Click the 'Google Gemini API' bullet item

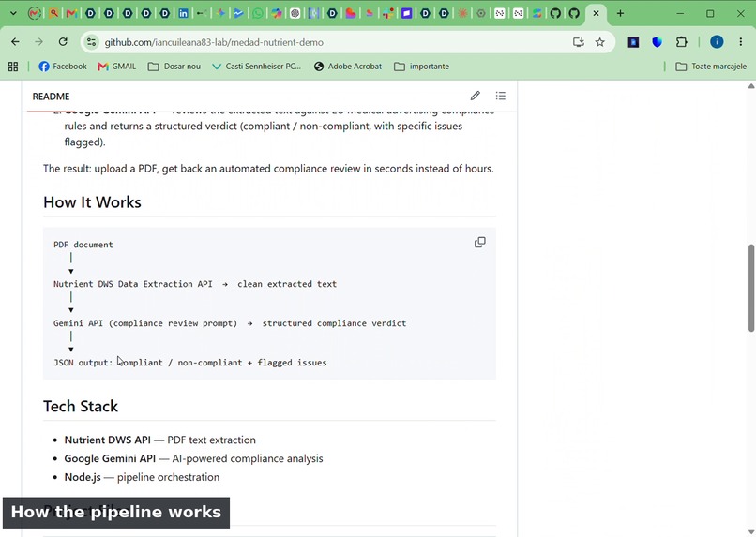pyautogui.click(x=193, y=458)
